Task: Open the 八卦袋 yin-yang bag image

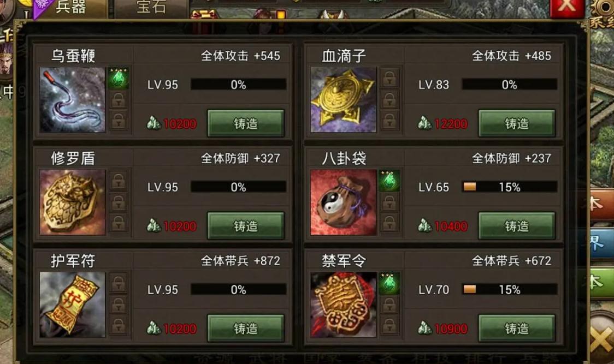Action: point(344,202)
